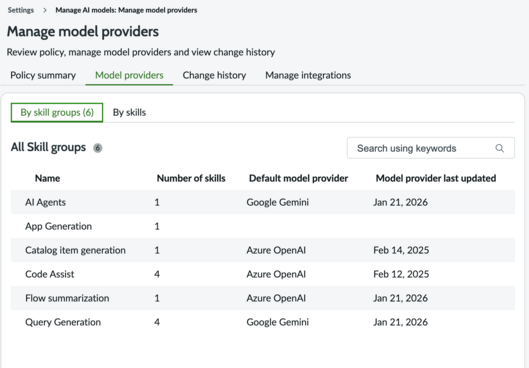The height and width of the screenshot is (368, 529).
Task: Click skills count 1 in App Generation row
Action: (x=157, y=226)
